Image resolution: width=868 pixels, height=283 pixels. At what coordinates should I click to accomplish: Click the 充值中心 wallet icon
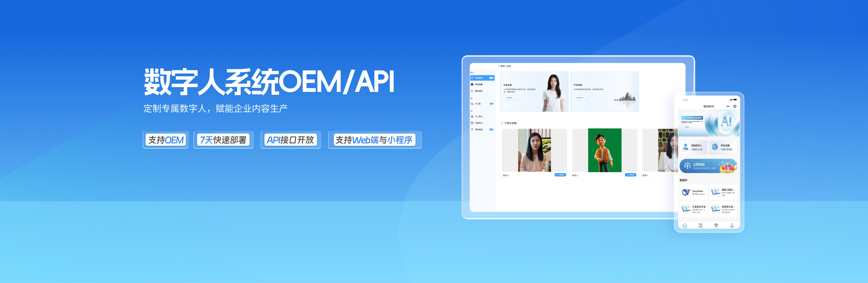[472, 123]
